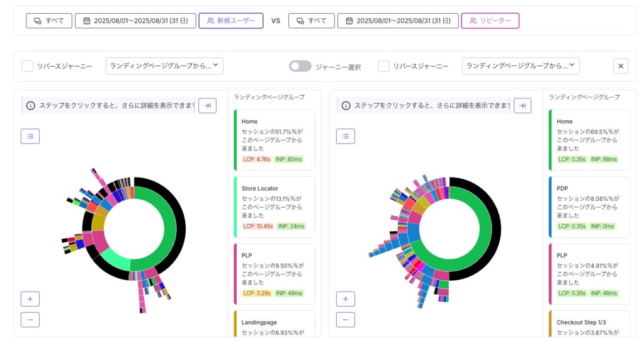Enable right リバースジャーニー checkbox
This screenshot has width=644, height=340.
point(383,66)
